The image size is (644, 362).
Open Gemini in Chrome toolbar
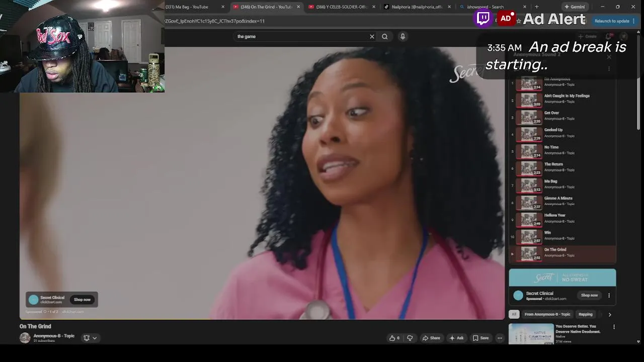click(574, 7)
